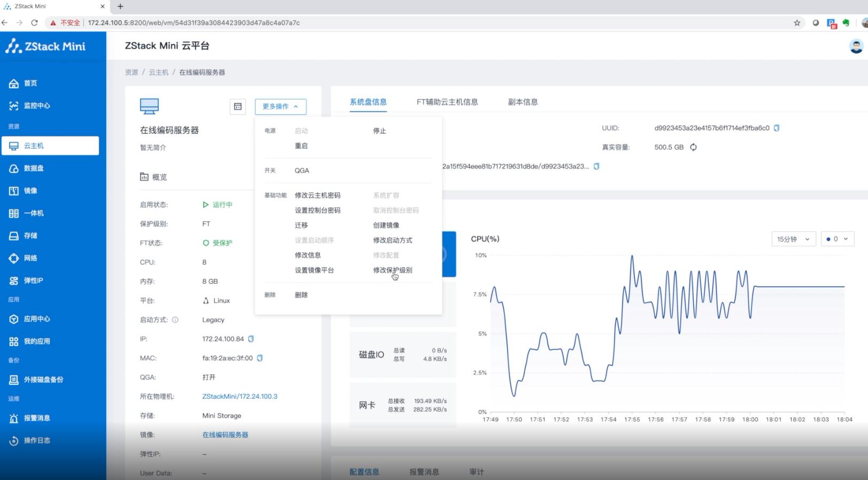This screenshot has height=480, width=868.
Task: Open the 报警消息 alarm bell icon
Action: [x=14, y=419]
